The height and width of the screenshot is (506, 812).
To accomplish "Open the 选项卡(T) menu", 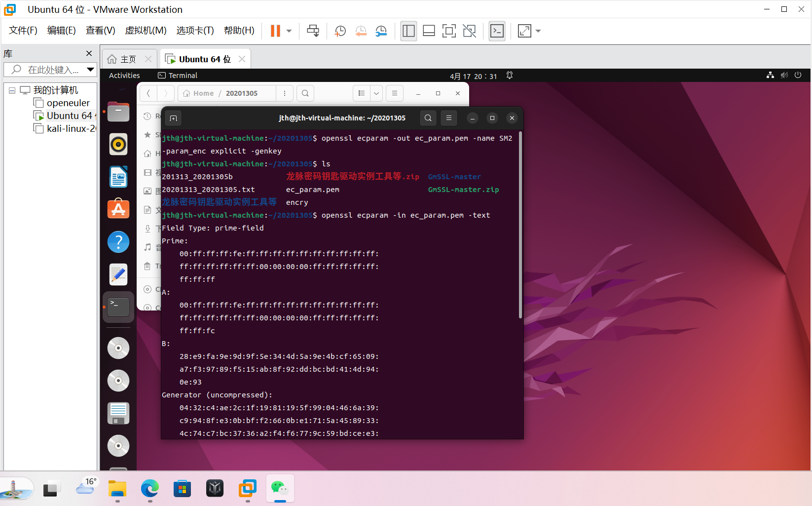I will [x=195, y=31].
